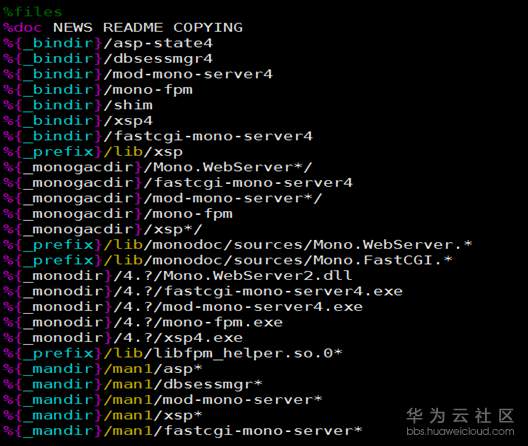Screen dimensions: 528x446
Task: Click the Mono.WebServer2.dll line
Action: [178, 276]
